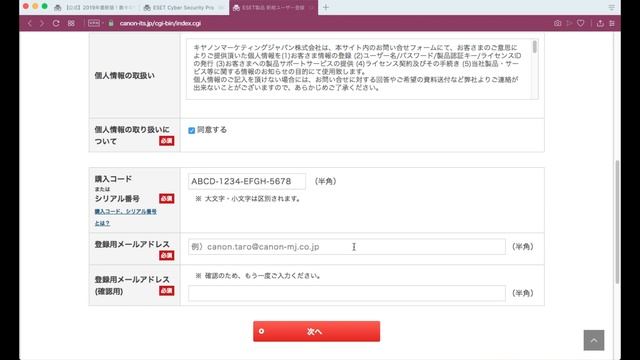
Task: Click the padlock site security icon
Action: (x=111, y=23)
